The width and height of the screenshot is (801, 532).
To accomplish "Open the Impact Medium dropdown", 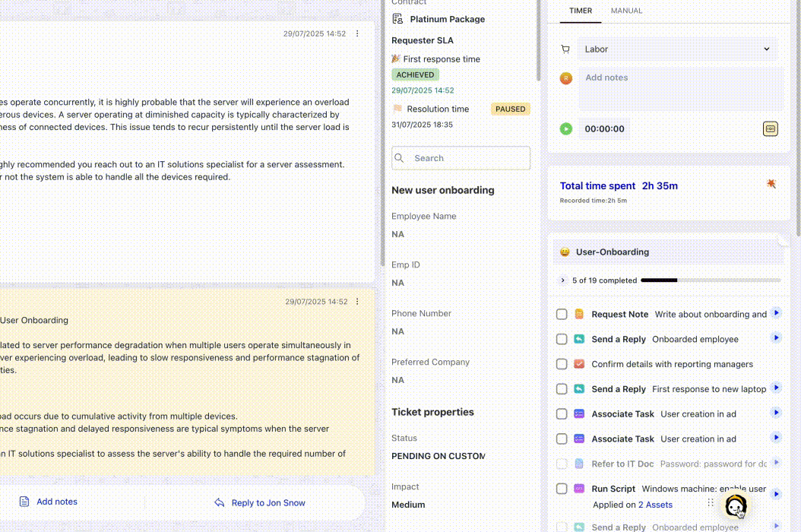I will point(408,505).
